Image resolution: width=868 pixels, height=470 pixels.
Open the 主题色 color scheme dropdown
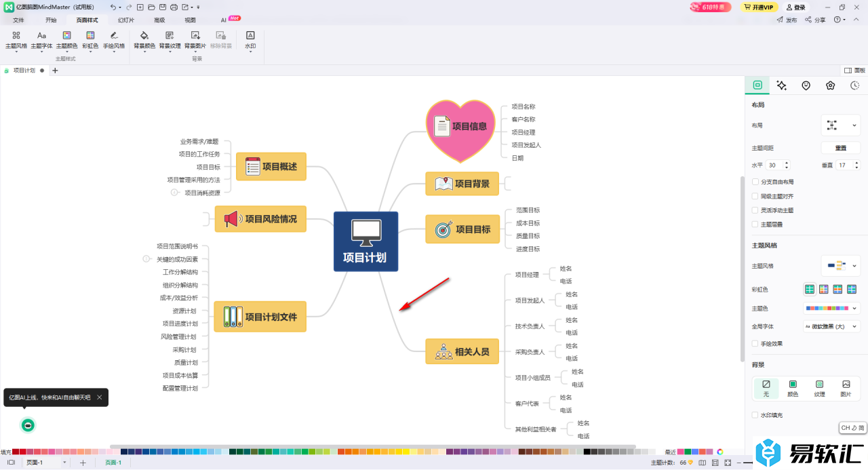pyautogui.click(x=831, y=308)
